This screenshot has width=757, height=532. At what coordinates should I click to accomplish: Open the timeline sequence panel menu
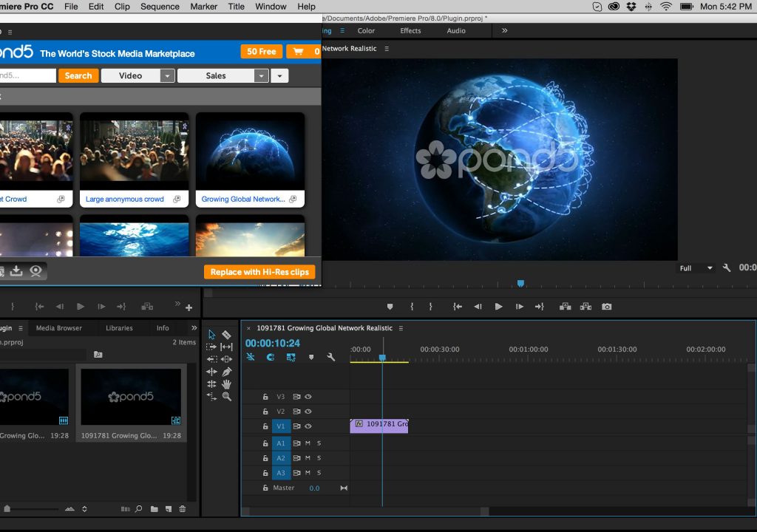click(401, 328)
